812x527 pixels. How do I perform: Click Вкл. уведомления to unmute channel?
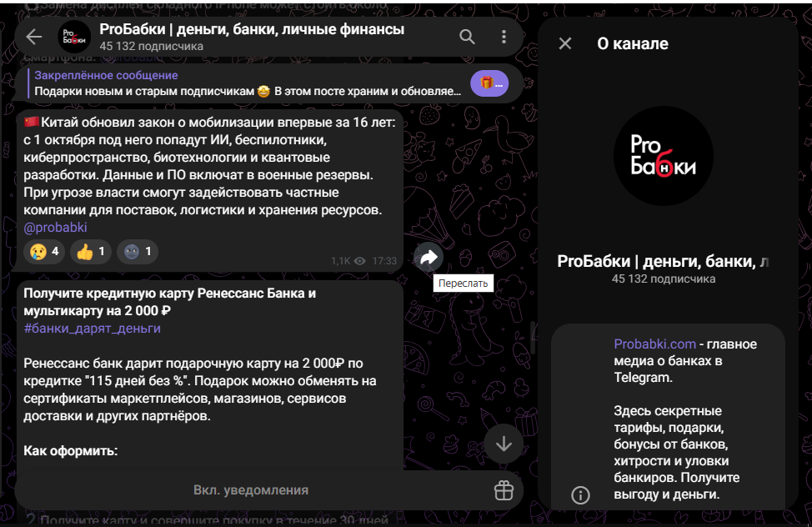point(251,490)
